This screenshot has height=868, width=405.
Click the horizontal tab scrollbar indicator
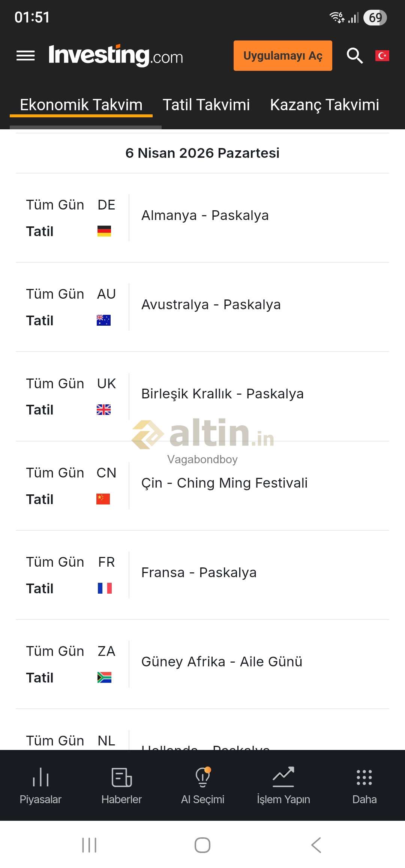point(86,127)
